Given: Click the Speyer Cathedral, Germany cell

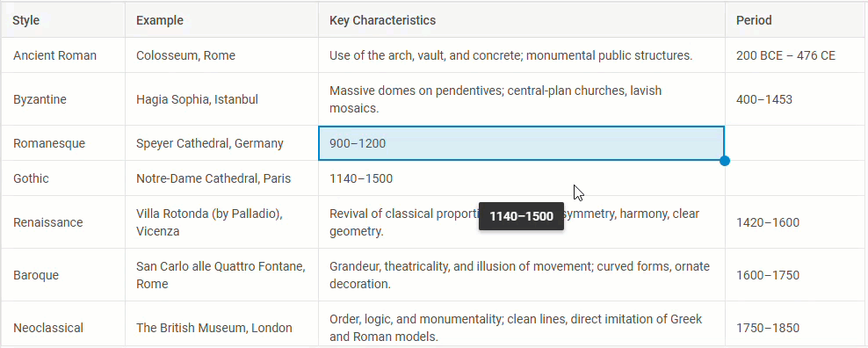Looking at the screenshot, I should (x=222, y=143).
